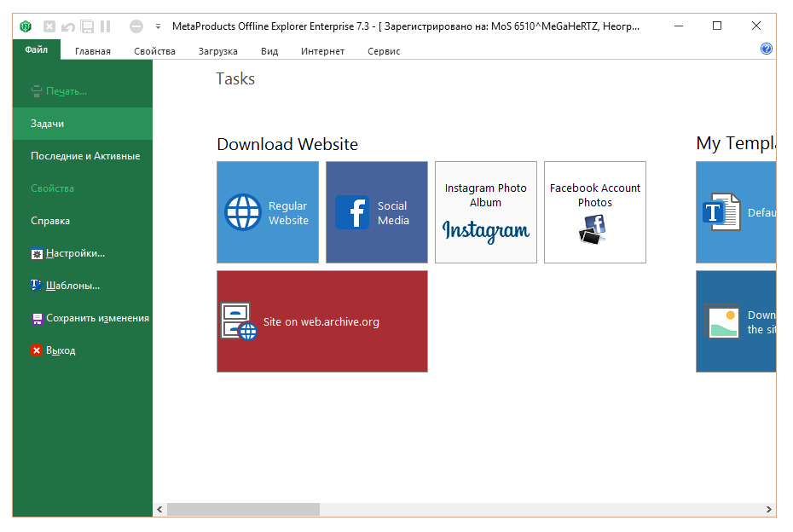The height and width of the screenshot is (532, 793).
Task: Click Выход to exit the program
Action: (x=83, y=350)
